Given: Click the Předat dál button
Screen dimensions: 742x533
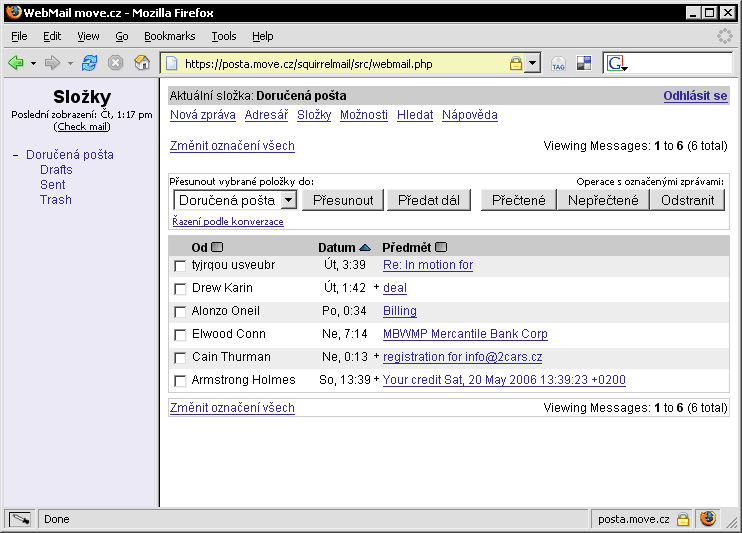Looking at the screenshot, I should (429, 200).
